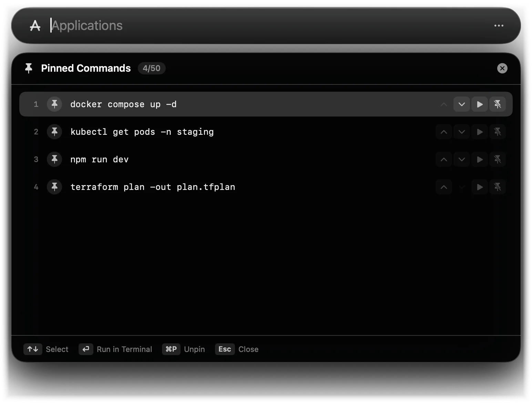The height and width of the screenshot is (404, 532).
Task: Run the kubectl get pods command
Action: 480,132
